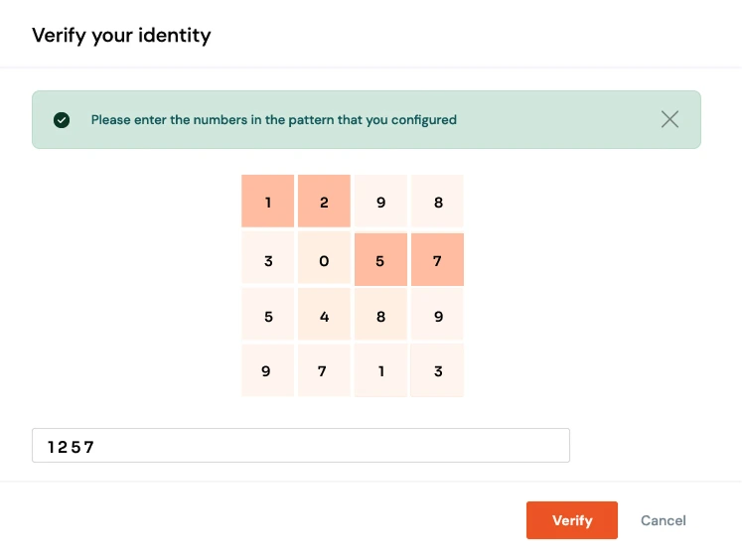Pick the 3 tile in the bottom row
The image size is (742, 560).
(437, 371)
